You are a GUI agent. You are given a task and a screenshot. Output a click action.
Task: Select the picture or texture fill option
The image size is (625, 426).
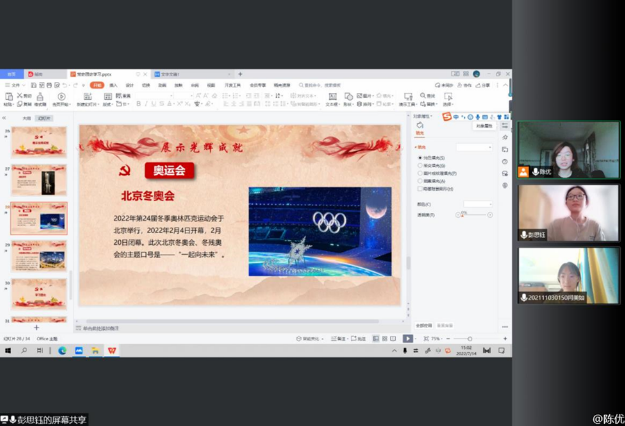tap(420, 173)
